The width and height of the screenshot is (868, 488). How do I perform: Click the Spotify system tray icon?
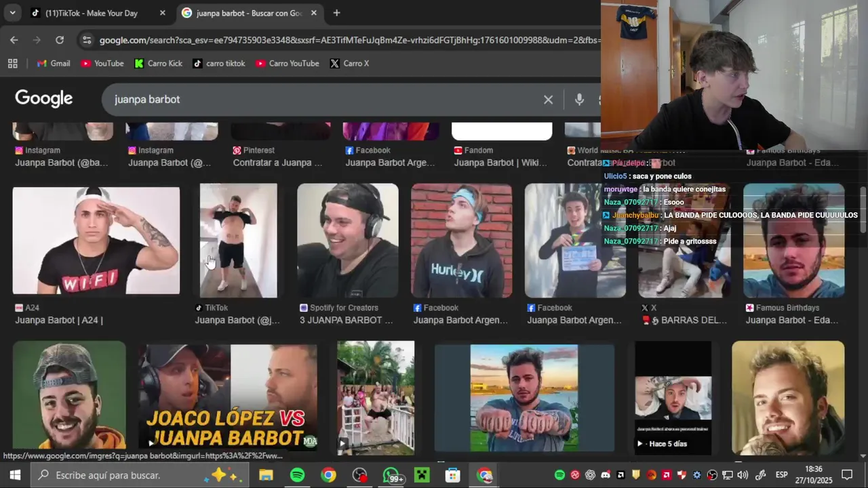click(559, 475)
